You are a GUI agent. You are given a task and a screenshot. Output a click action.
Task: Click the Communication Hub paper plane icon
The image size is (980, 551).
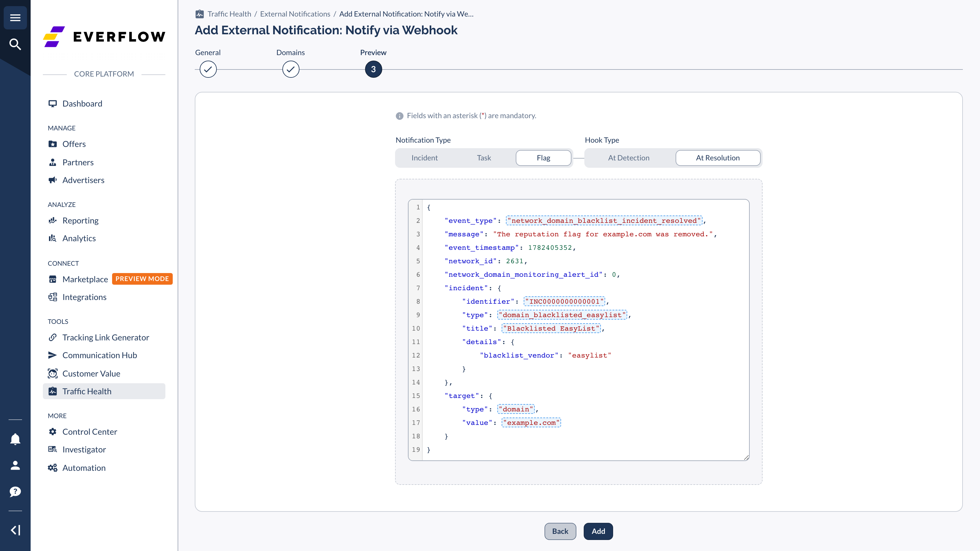(x=52, y=355)
